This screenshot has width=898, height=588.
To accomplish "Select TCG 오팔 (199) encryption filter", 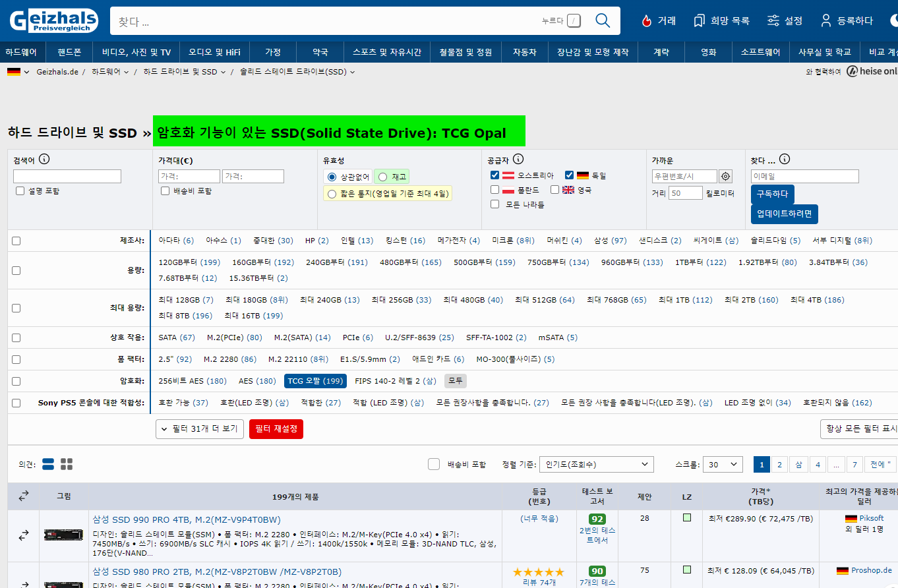I will click(316, 381).
